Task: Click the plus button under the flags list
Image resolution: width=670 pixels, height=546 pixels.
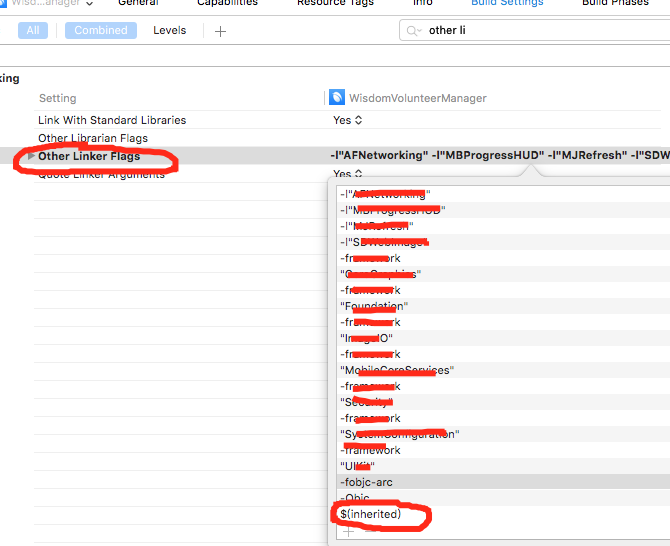Action: click(348, 531)
